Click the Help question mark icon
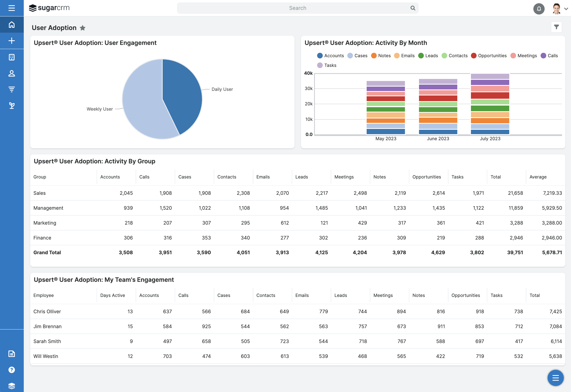Screen dimensions: 571x392 11,370
